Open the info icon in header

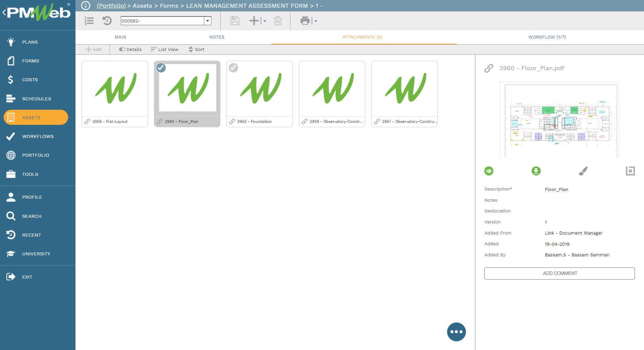tap(86, 6)
